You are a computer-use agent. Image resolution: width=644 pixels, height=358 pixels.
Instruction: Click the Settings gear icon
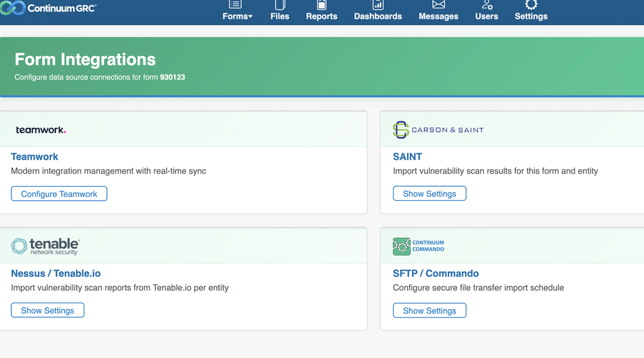(x=531, y=4)
